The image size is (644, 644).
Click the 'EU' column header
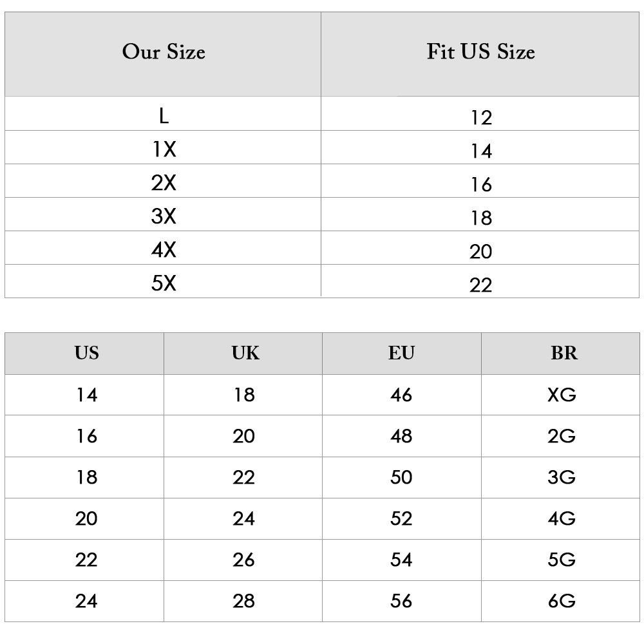pos(401,353)
